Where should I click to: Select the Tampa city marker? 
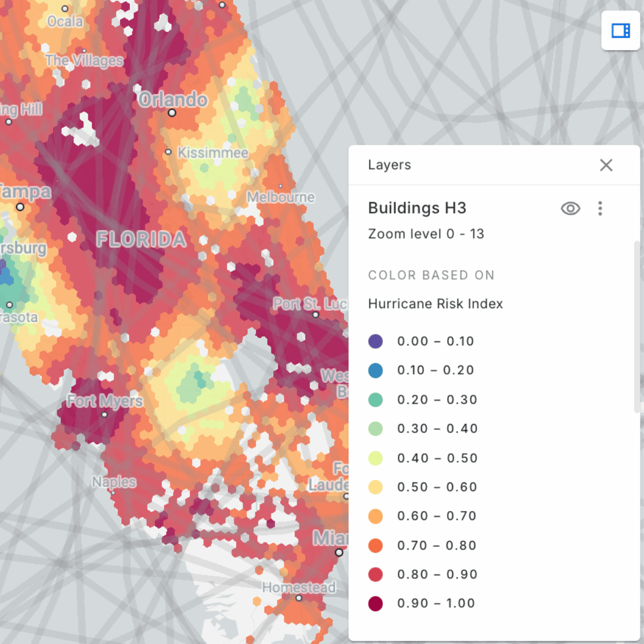(x=20, y=207)
